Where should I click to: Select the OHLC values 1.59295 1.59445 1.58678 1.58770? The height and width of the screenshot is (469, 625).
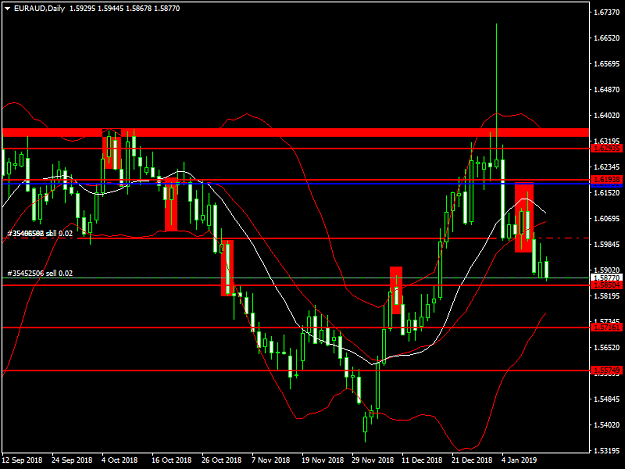point(124,8)
